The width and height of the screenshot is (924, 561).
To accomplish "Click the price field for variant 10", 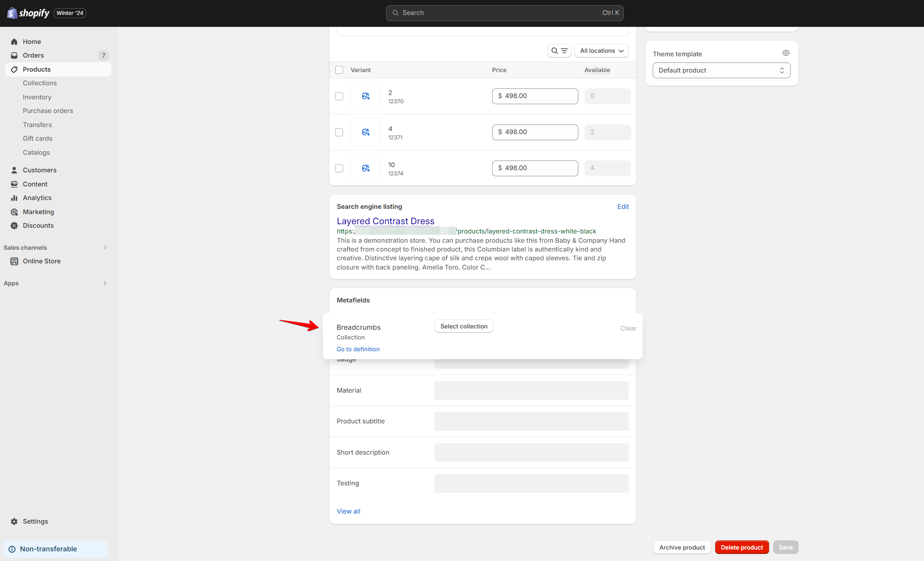I will [x=535, y=168].
